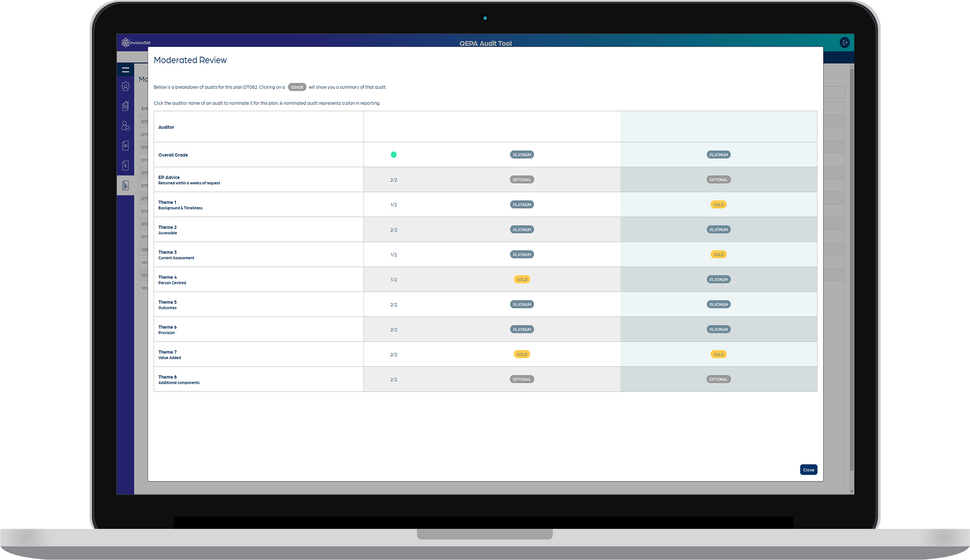The height and width of the screenshot is (560, 970).
Task: Click the document upload sidebar icon
Action: (126, 106)
